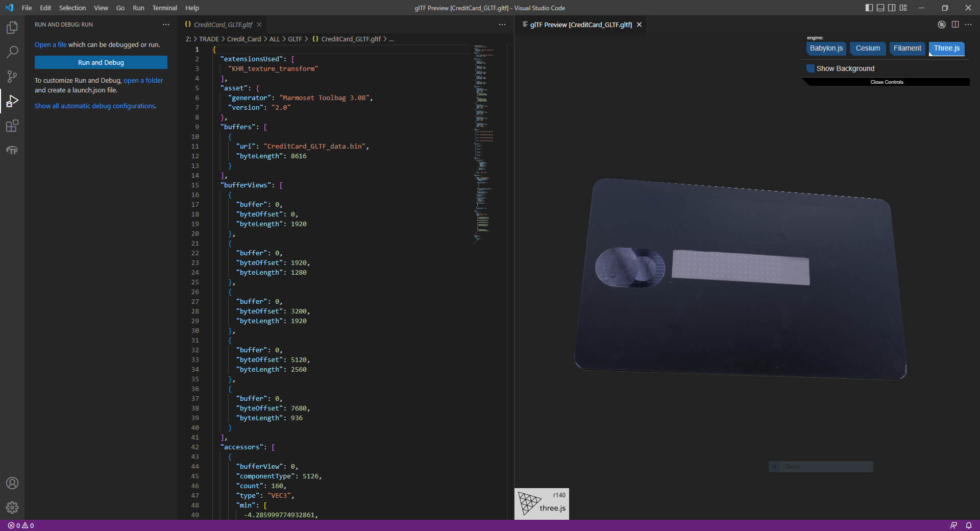
Task: Open the Search view icon
Action: point(12,52)
